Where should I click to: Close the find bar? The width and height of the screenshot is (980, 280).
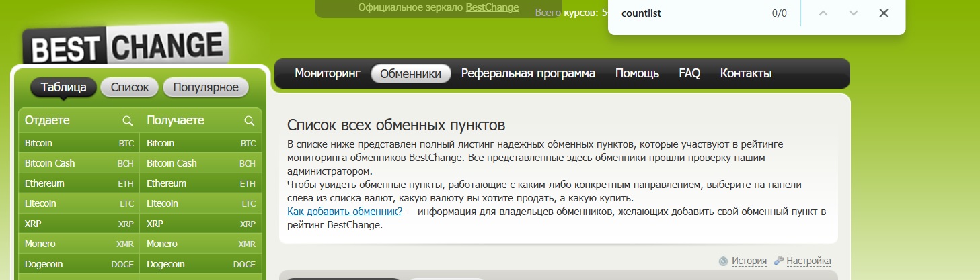coord(884,13)
